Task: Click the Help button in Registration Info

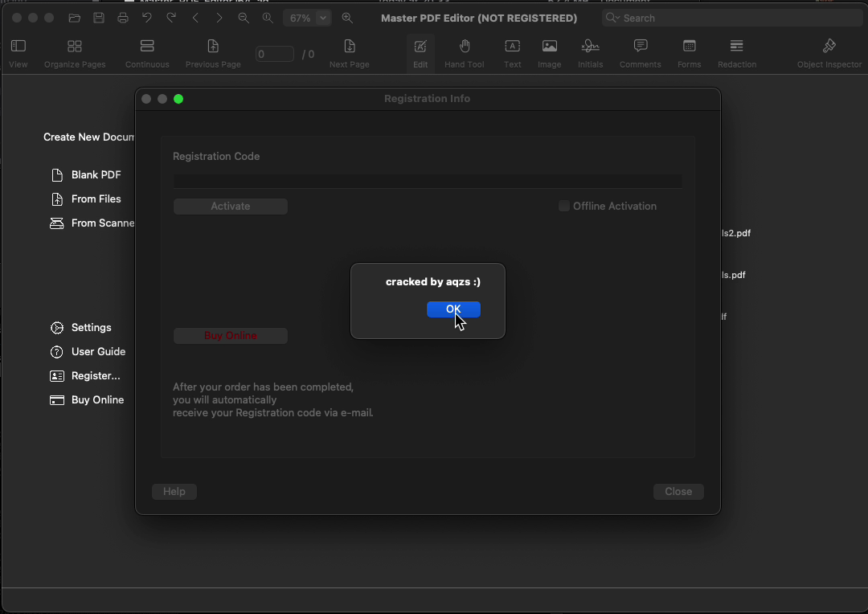Action: click(174, 492)
